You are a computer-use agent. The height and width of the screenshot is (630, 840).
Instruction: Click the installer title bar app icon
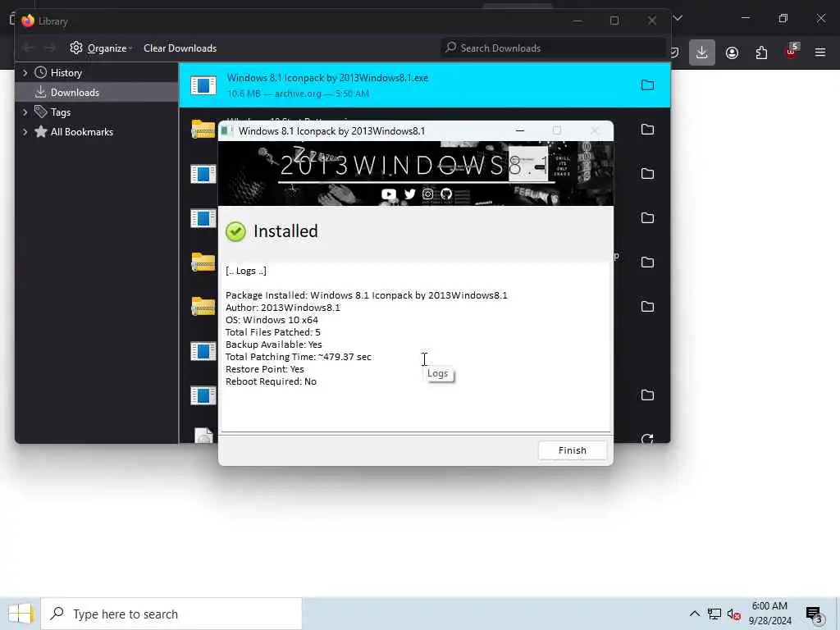226,130
